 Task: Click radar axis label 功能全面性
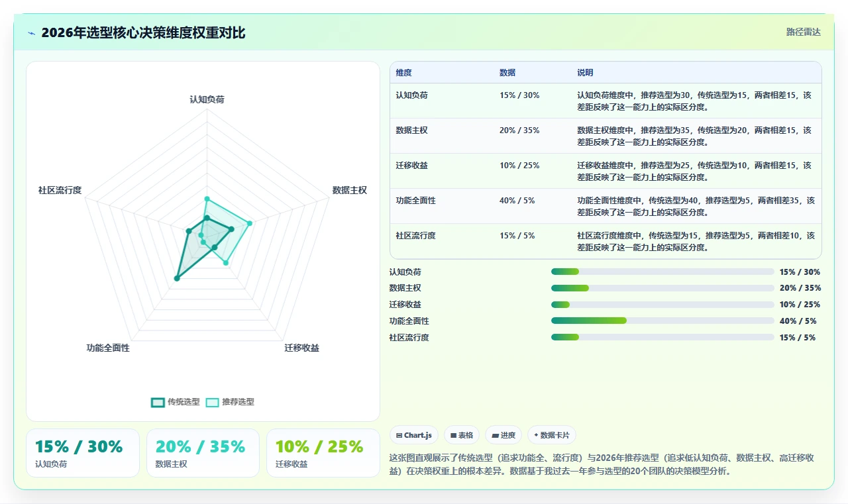click(x=108, y=348)
